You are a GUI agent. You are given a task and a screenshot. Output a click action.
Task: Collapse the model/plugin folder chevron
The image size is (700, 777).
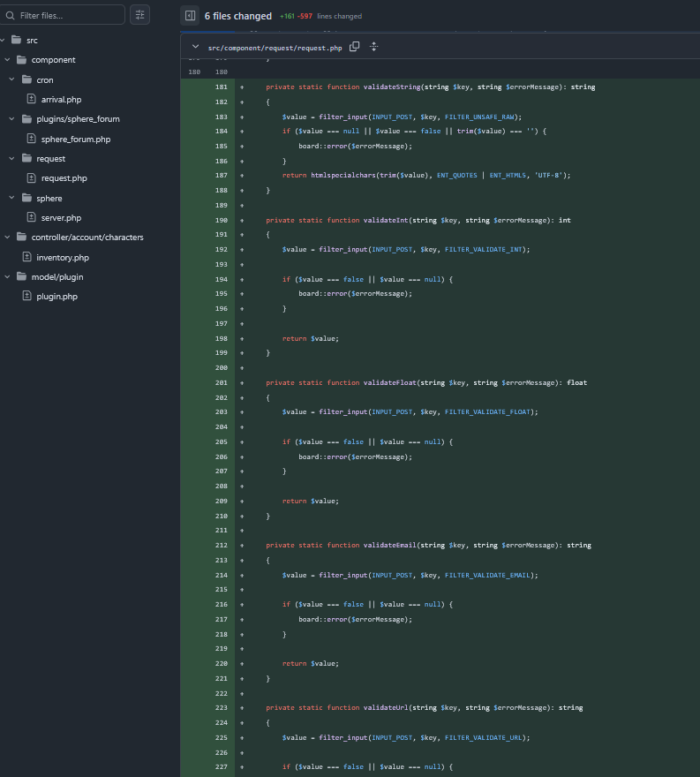click(7, 276)
